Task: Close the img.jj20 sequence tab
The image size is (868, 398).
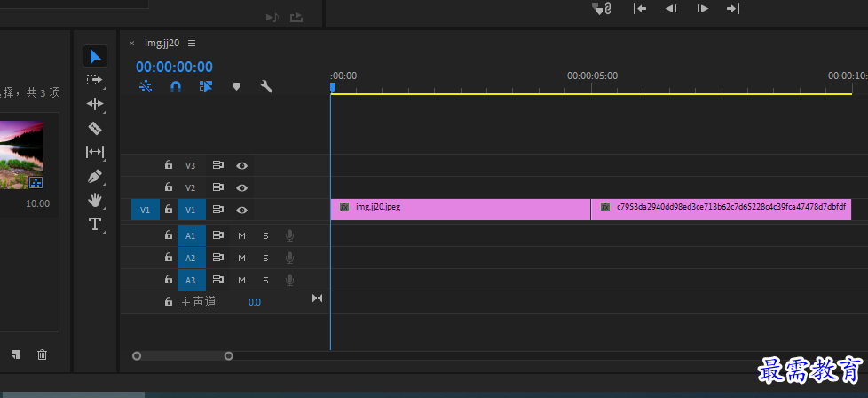Action: (131, 44)
